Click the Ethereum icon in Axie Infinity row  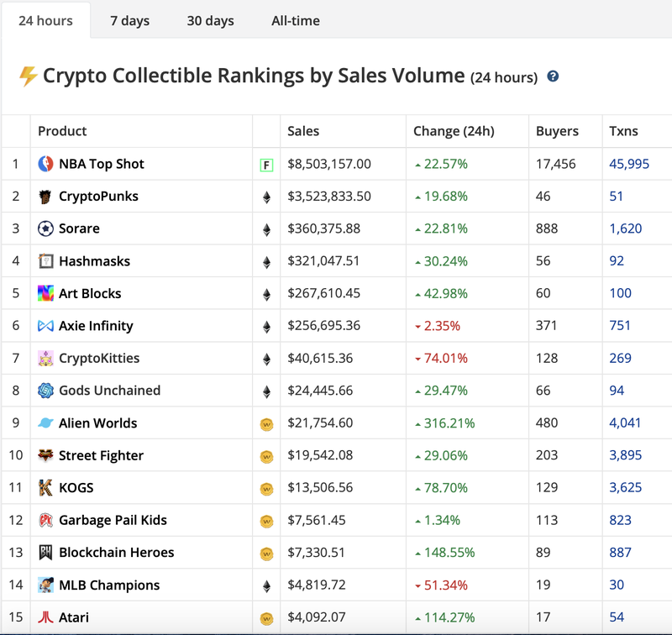(266, 327)
